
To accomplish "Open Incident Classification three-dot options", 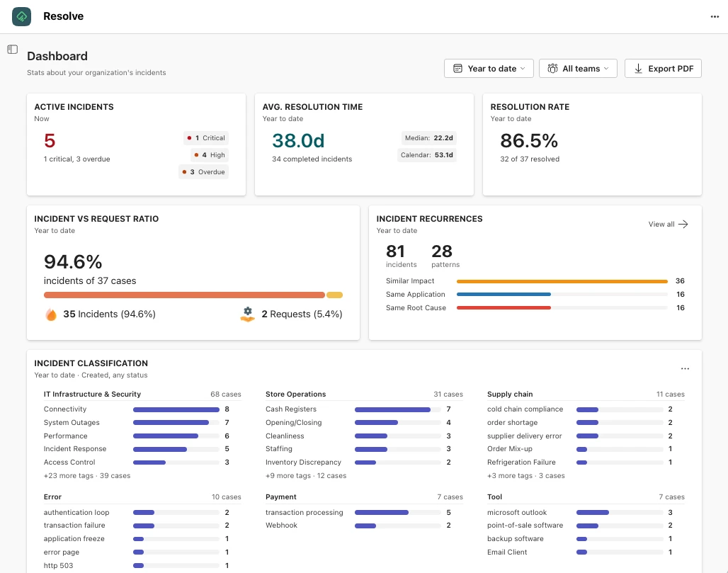I will (x=685, y=369).
